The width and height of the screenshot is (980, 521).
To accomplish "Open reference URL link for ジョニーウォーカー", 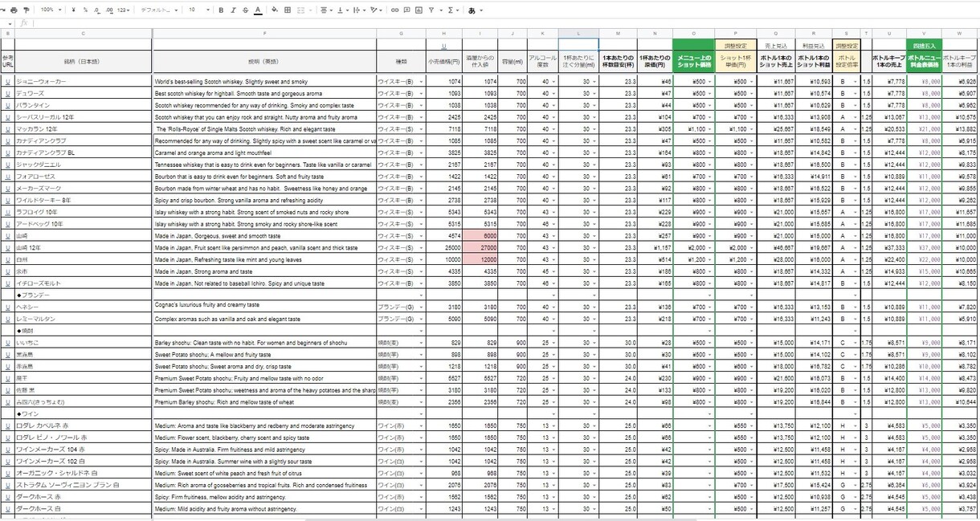I will pos(8,81).
